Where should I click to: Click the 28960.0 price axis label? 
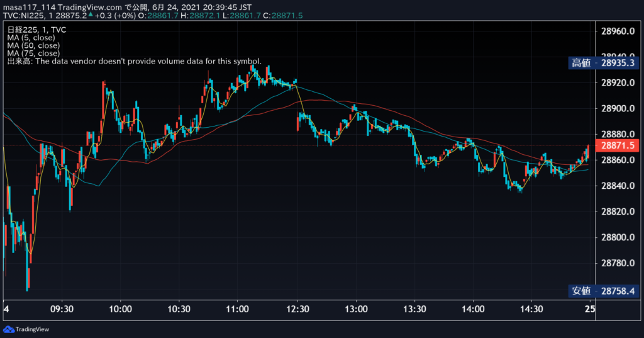coord(618,31)
